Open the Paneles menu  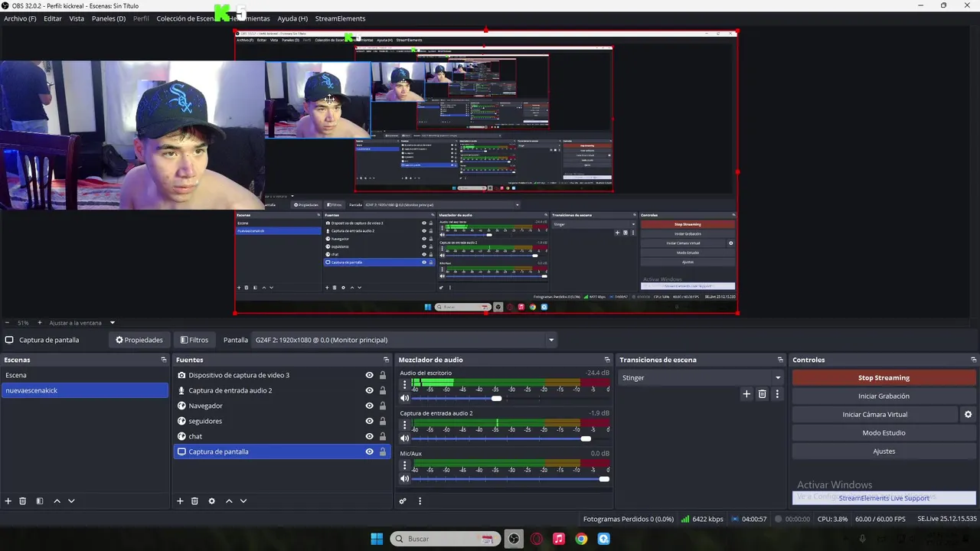point(109,18)
